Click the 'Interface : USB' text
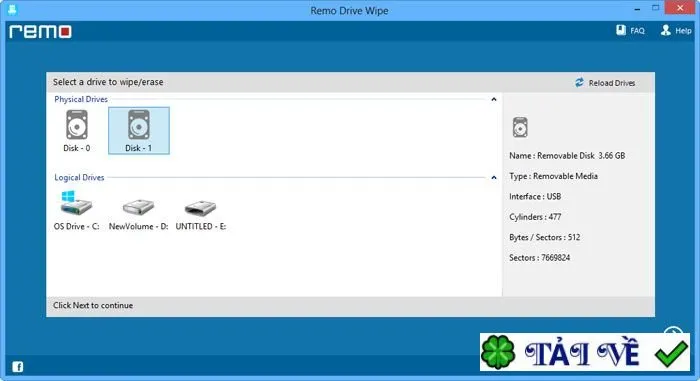Viewport: 700px width, 381px height. pos(535,197)
